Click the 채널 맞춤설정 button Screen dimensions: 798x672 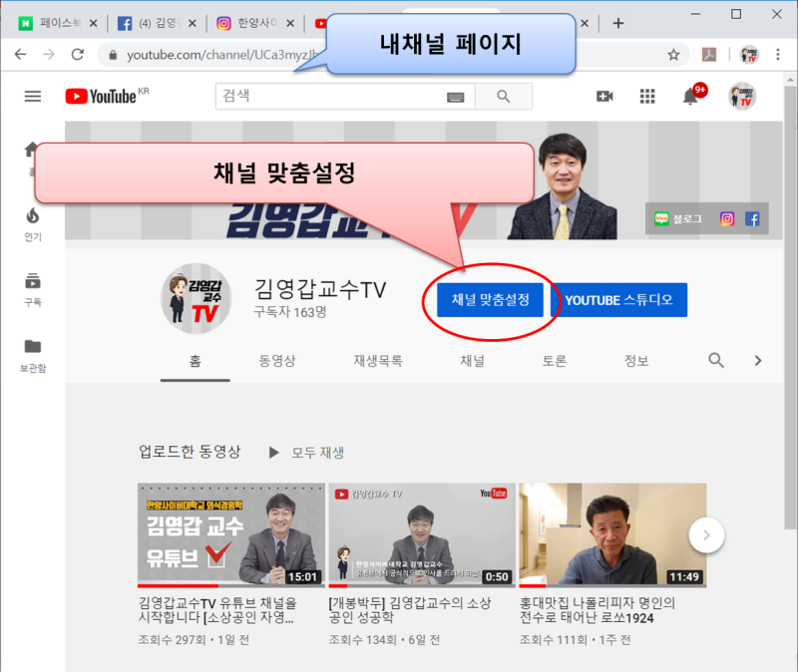490,300
